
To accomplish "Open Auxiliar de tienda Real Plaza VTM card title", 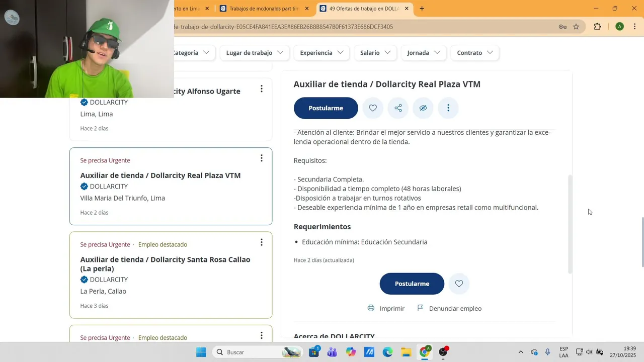I will 160,175.
